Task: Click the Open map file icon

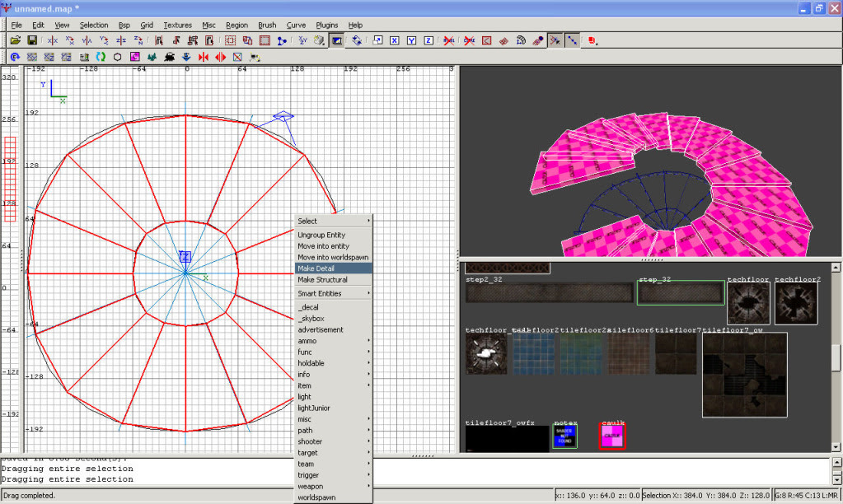Action: (15, 40)
